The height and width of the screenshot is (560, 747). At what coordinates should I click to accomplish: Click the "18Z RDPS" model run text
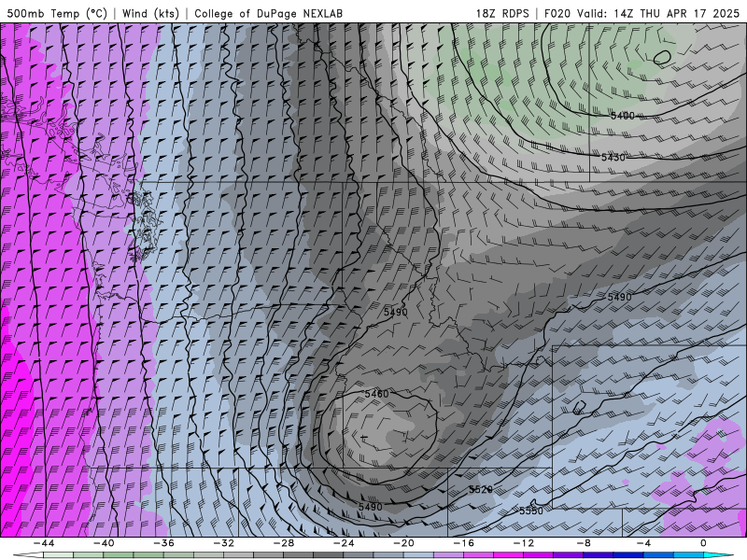502,13
